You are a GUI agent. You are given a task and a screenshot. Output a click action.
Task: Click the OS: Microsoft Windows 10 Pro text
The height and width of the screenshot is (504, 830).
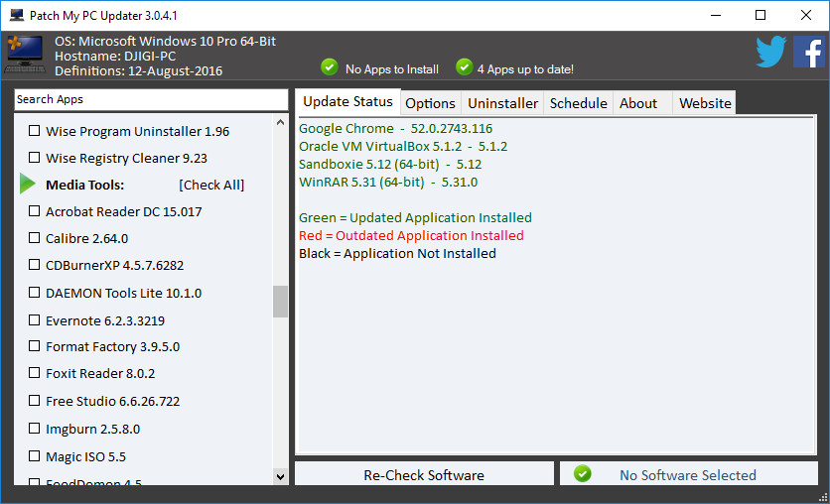pyautogui.click(x=165, y=42)
